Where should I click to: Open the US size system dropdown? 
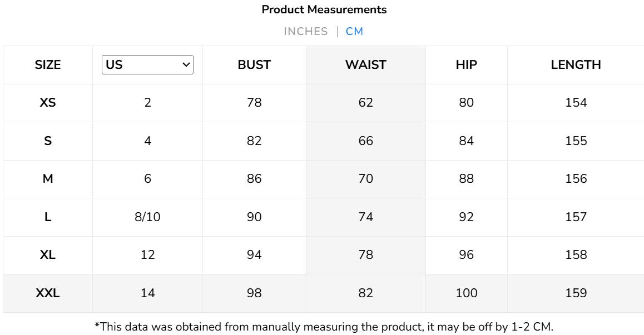coord(147,65)
